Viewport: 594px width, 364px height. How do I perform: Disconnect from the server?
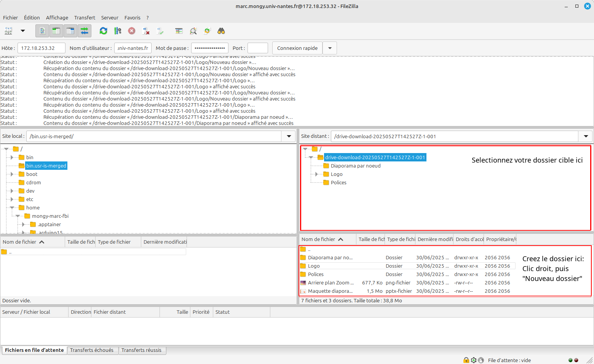pyautogui.click(x=146, y=31)
